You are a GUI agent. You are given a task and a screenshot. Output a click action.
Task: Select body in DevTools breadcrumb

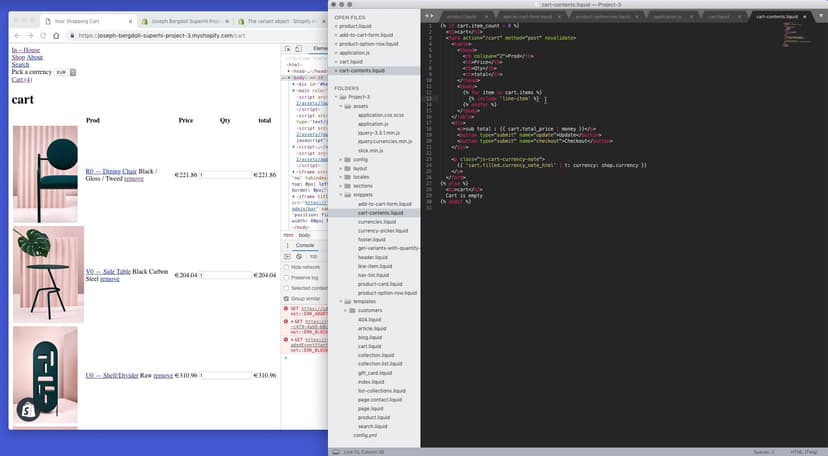coord(304,235)
